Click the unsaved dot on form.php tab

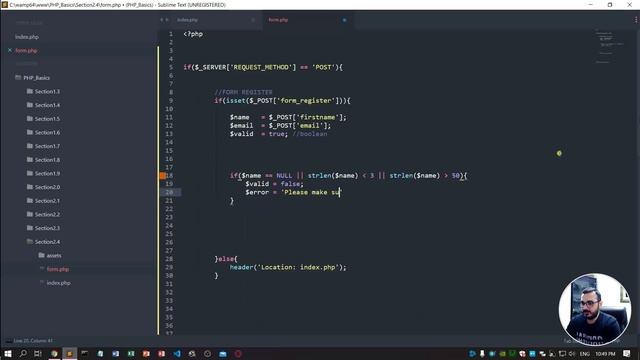[x=344, y=20]
